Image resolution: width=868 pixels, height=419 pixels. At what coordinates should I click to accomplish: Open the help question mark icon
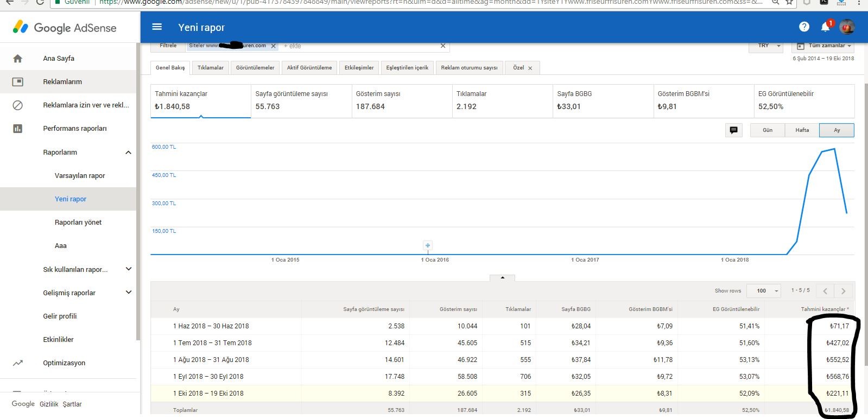coord(804,27)
